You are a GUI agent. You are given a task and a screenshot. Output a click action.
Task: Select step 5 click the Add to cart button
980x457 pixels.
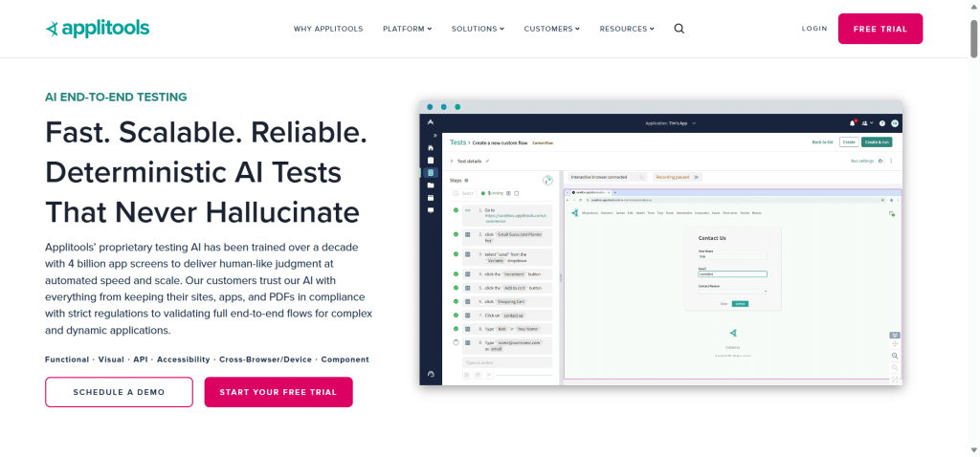coord(507,288)
